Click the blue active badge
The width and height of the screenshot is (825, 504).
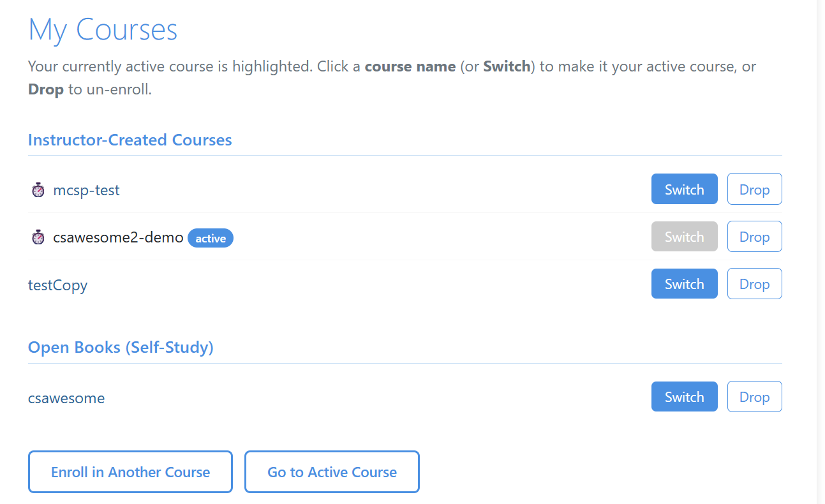[211, 238]
